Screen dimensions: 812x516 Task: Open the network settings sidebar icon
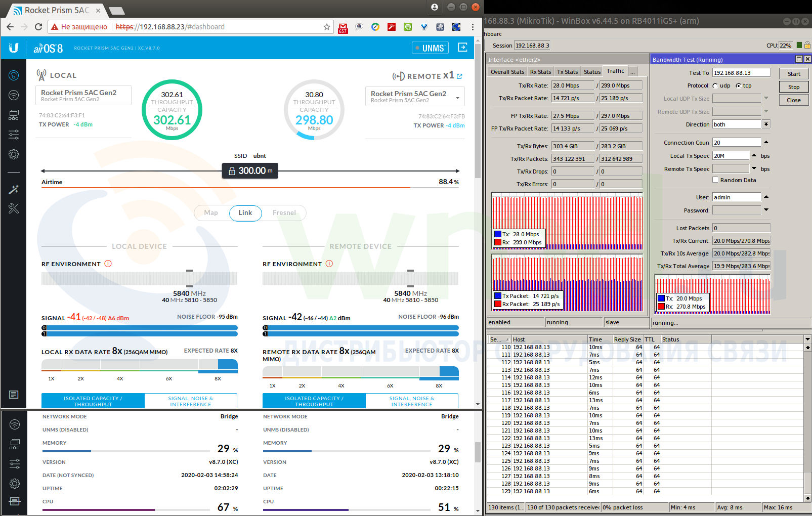pyautogui.click(x=14, y=115)
